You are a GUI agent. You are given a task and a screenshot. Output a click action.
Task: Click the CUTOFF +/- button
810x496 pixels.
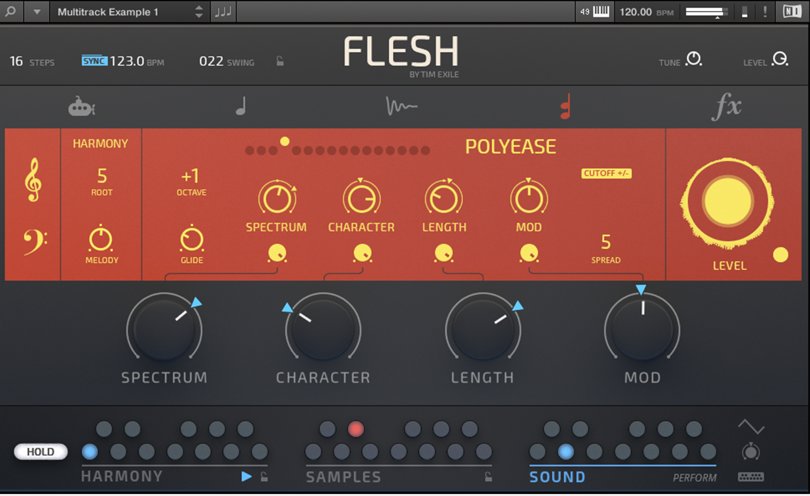(606, 173)
